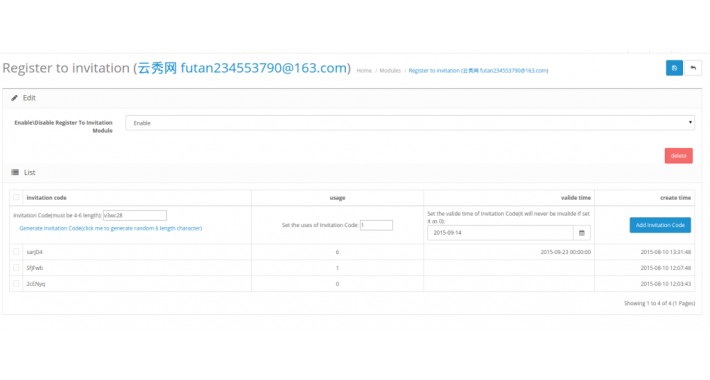Screen dimensions: 710x380
Task: Click the valid time date field 2015-09-14
Action: pyautogui.click(x=500, y=233)
